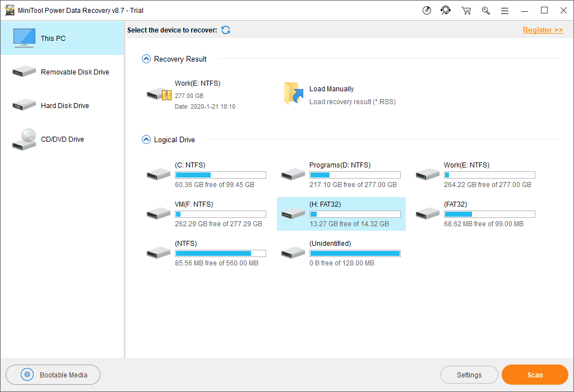Open the hamburger menu icon
Image resolution: width=574 pixels, height=392 pixels.
505,11
